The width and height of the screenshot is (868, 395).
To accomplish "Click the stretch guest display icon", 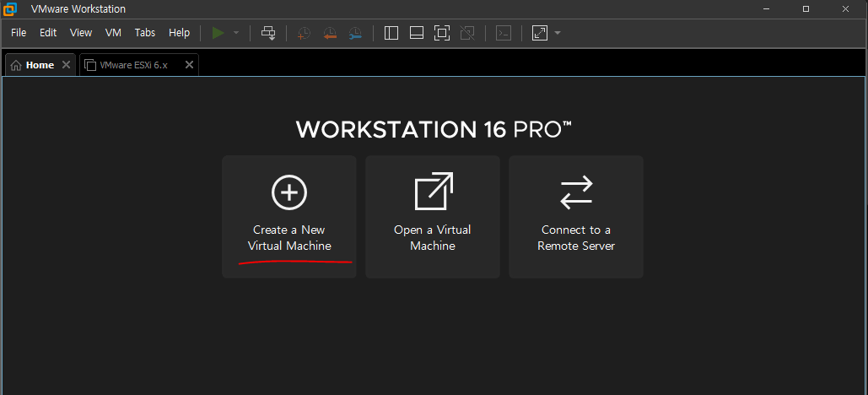I will (540, 33).
